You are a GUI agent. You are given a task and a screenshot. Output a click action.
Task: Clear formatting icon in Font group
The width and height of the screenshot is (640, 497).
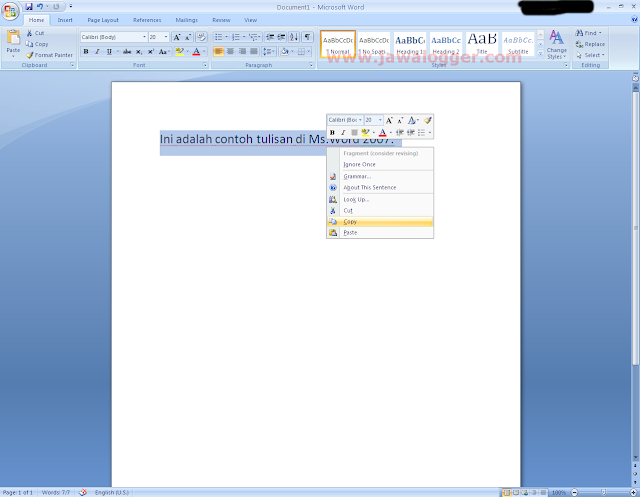click(201, 37)
